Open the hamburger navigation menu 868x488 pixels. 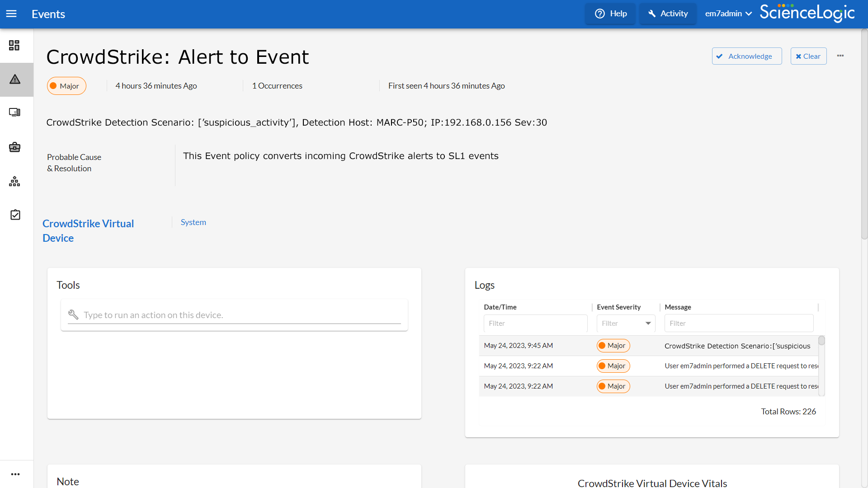click(x=11, y=14)
